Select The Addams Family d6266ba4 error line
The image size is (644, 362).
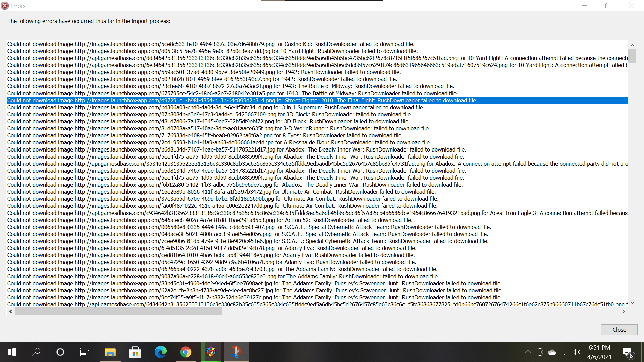tap(317, 269)
